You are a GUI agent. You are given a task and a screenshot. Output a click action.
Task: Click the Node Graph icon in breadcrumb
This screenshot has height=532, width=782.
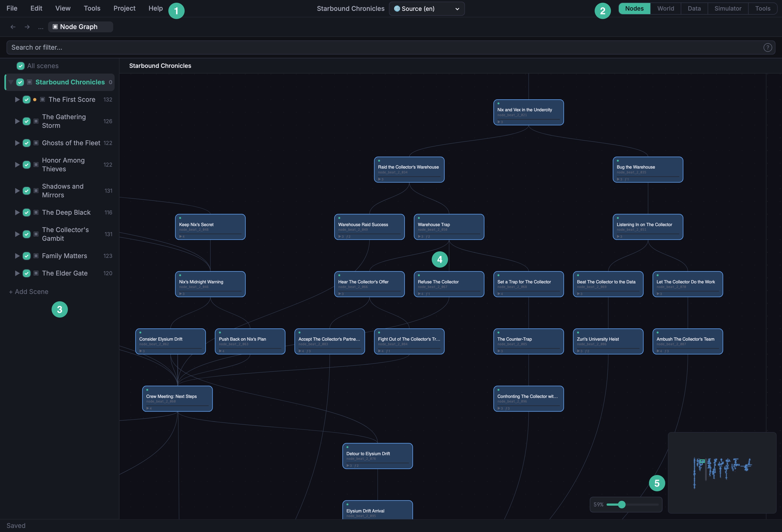(55, 27)
